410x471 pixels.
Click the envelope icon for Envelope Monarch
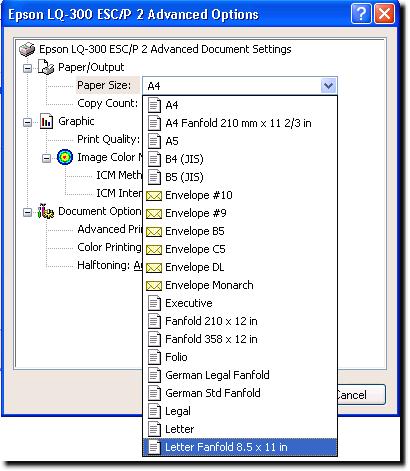tap(154, 286)
